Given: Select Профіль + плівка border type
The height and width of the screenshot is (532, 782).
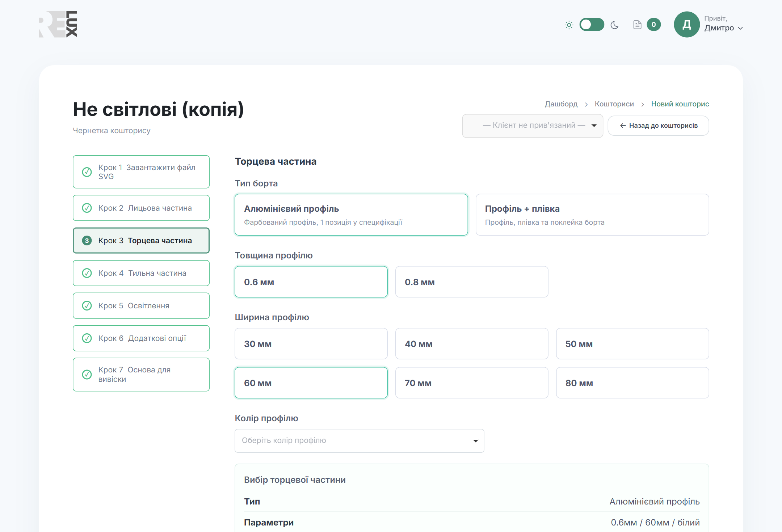Looking at the screenshot, I should (x=592, y=215).
